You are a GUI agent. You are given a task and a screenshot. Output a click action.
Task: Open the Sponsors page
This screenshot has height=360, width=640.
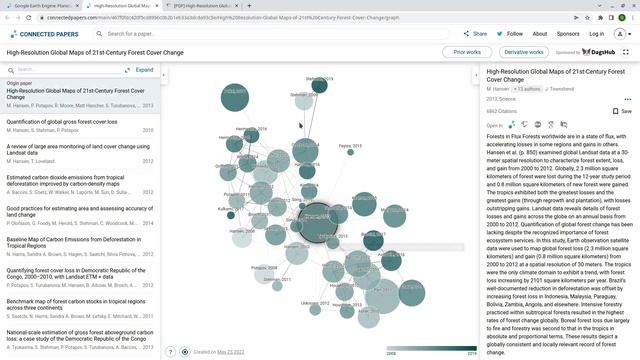568,34
